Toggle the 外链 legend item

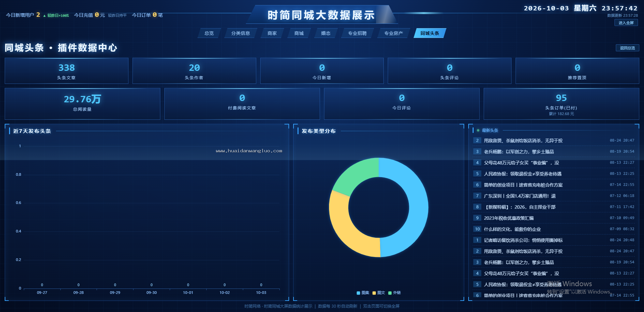coord(394,293)
